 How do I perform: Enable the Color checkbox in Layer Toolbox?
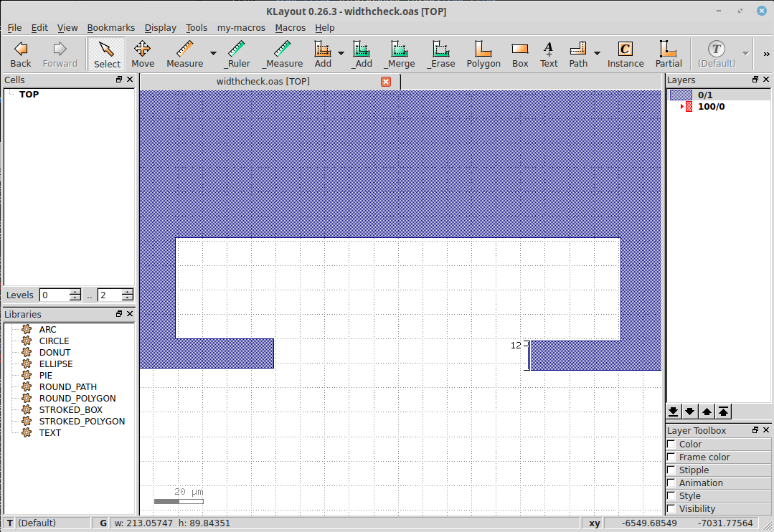click(673, 444)
